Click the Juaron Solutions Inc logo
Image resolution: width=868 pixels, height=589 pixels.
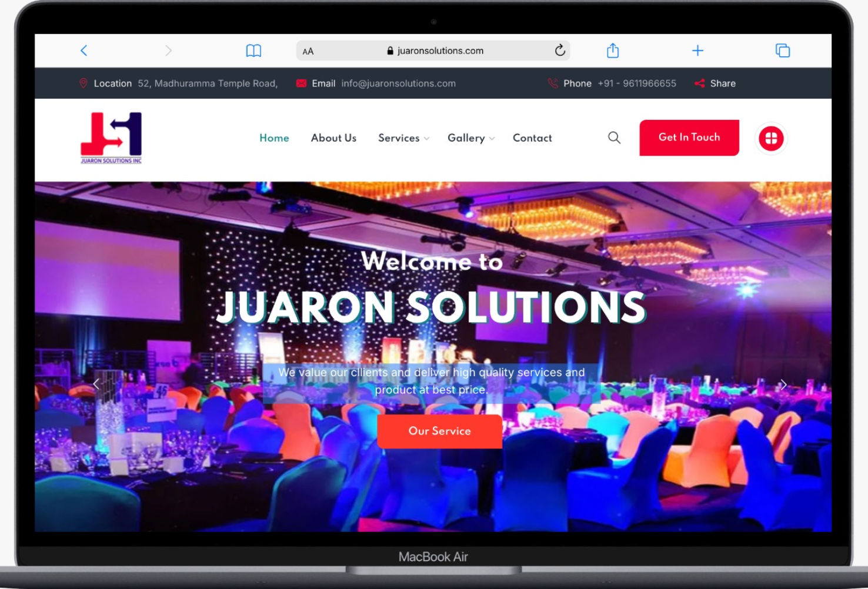tap(111, 138)
